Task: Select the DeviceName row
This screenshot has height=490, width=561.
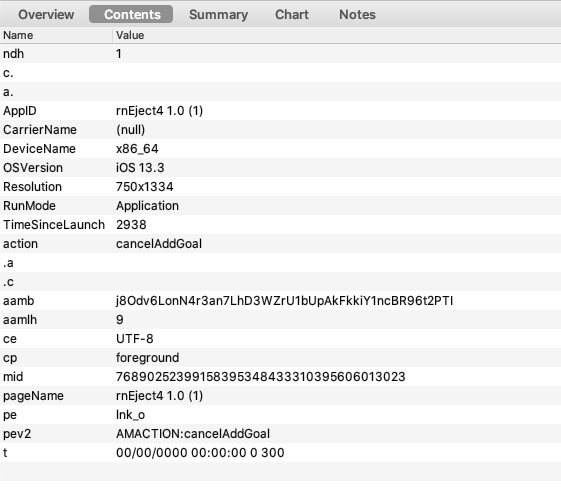Action: pyautogui.click(x=280, y=148)
